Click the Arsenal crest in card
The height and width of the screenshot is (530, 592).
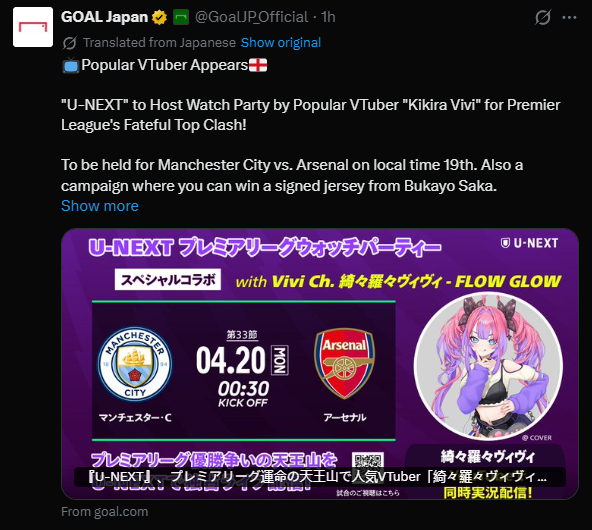click(x=344, y=364)
